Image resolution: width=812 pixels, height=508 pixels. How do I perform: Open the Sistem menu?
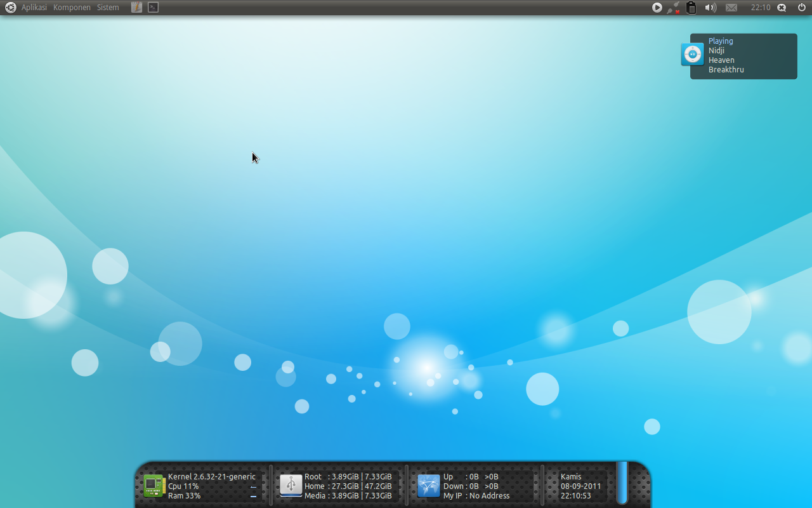click(x=108, y=8)
